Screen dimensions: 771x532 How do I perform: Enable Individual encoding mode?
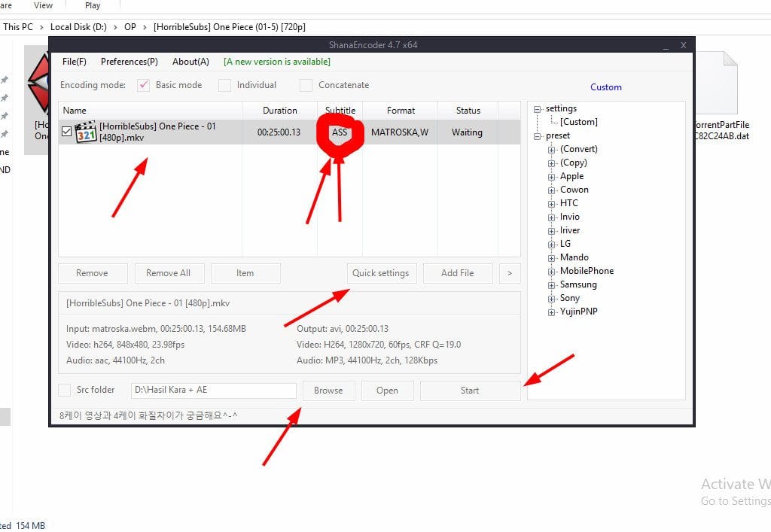224,86
